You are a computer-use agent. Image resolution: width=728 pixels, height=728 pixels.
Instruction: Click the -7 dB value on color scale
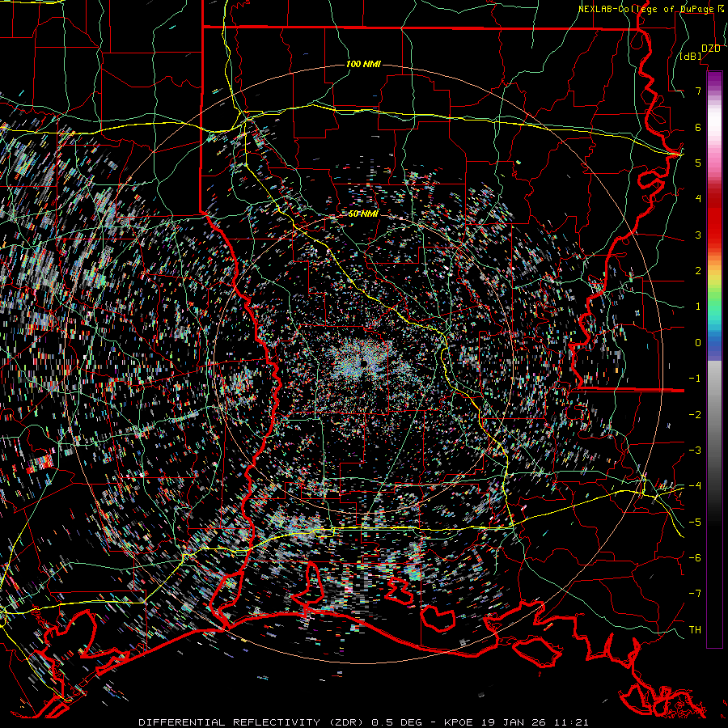click(695, 594)
